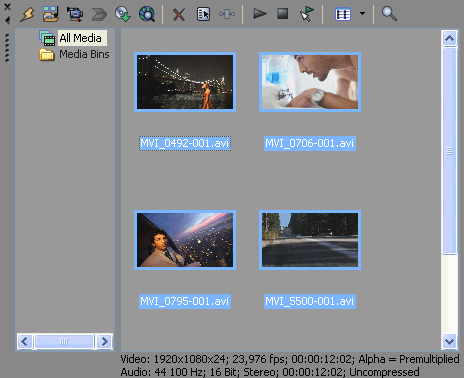The width and height of the screenshot is (464, 378).
Task: Click the tree pane scroll right arrow
Action: [104, 341]
